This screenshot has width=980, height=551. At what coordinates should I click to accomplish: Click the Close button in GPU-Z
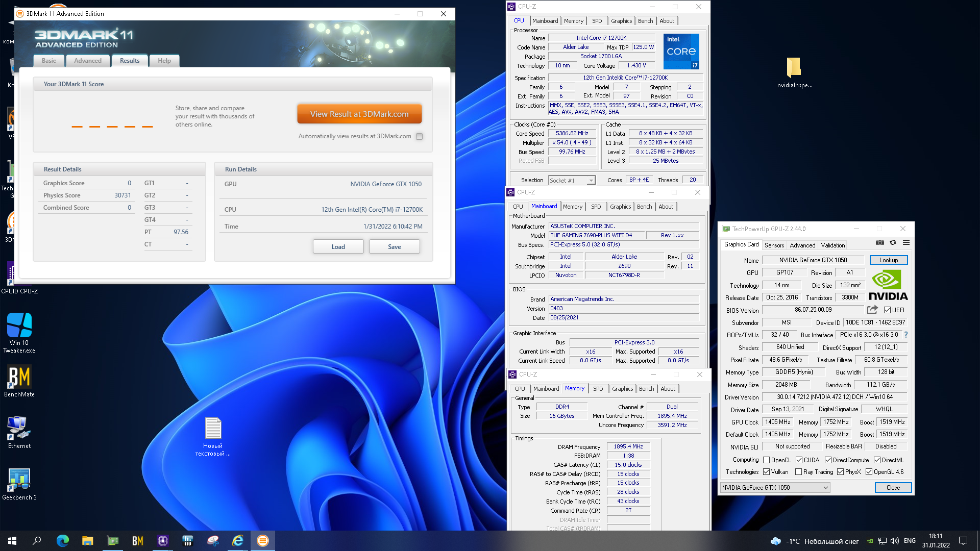click(893, 488)
